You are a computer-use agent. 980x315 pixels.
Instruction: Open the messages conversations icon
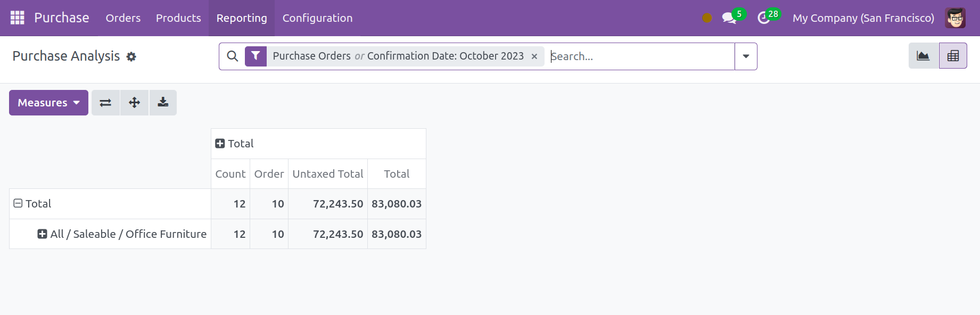click(x=729, y=18)
